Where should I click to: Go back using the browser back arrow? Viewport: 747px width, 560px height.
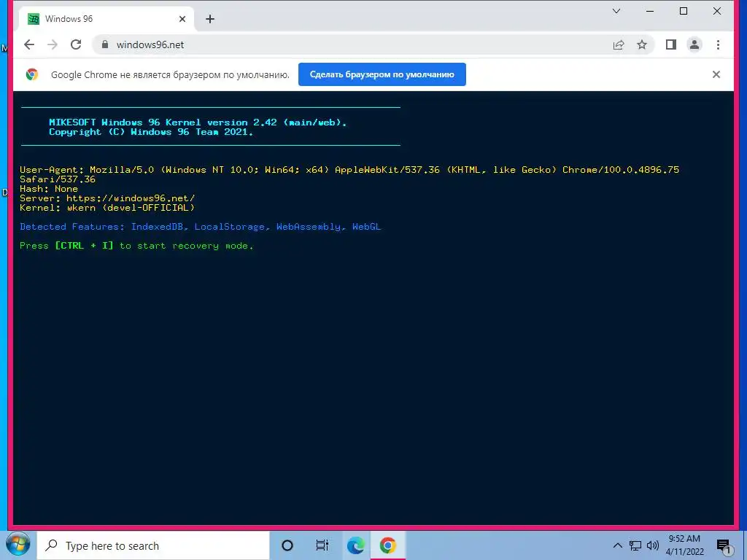(x=29, y=44)
